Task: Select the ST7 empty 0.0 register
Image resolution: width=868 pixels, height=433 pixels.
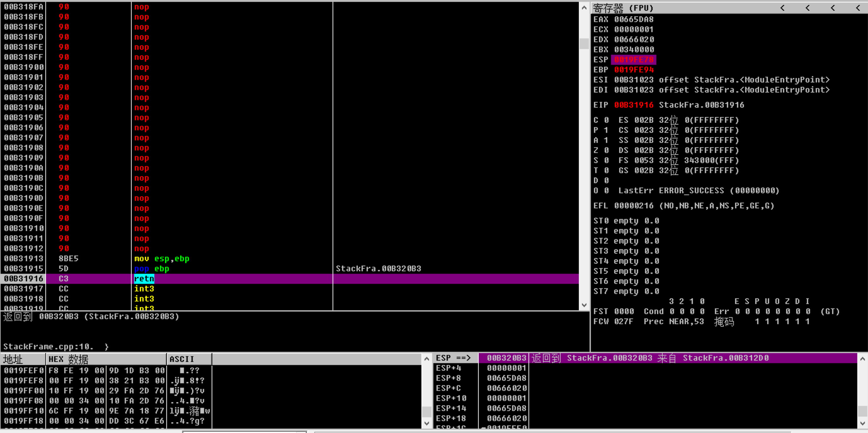Action: click(626, 292)
